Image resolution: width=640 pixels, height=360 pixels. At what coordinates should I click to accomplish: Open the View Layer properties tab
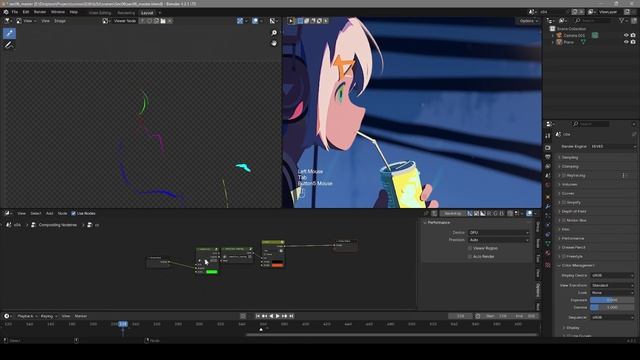(x=548, y=166)
